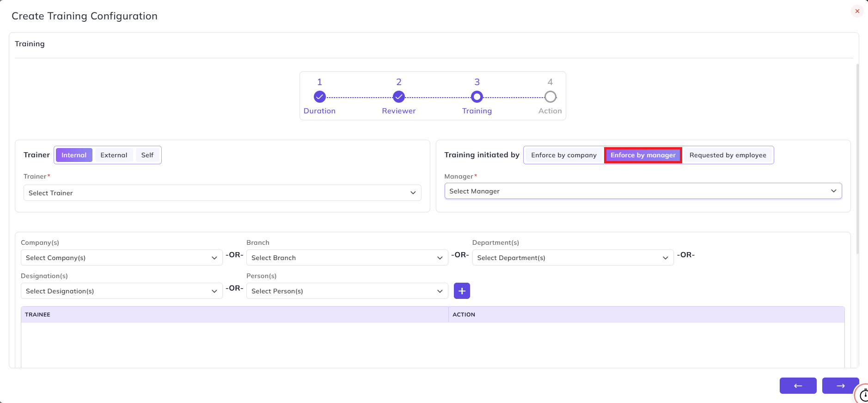The image size is (868, 403).
Task: Click the Training initiated by label
Action: [482, 155]
